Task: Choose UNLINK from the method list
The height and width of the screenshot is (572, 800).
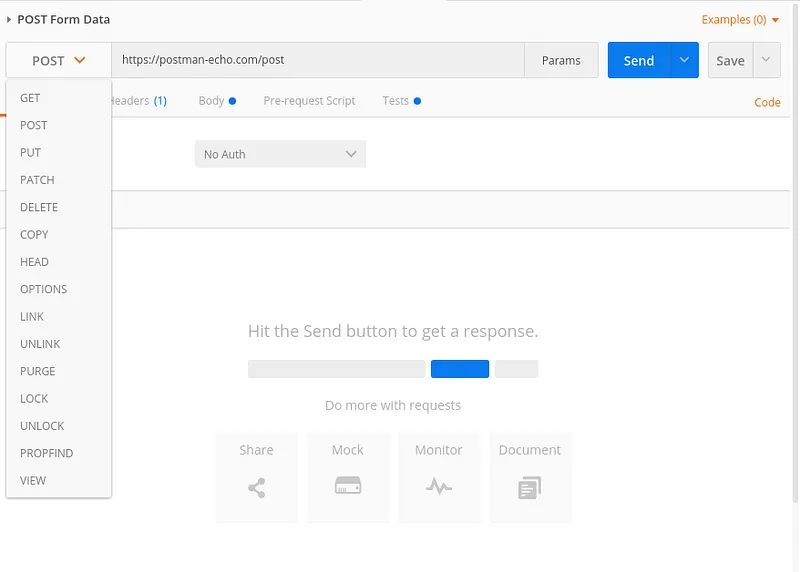Action: click(x=59, y=344)
